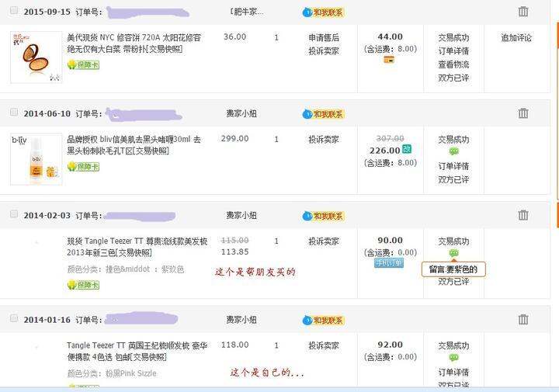Click 保障卡 badge under NYC 修容饼 item
This screenshot has width=559, height=392.
(x=83, y=65)
